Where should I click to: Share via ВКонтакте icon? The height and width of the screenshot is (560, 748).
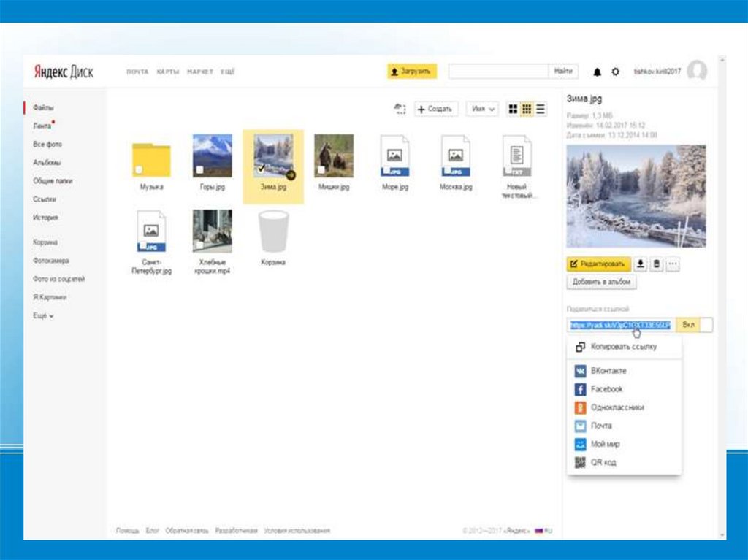[x=580, y=371]
